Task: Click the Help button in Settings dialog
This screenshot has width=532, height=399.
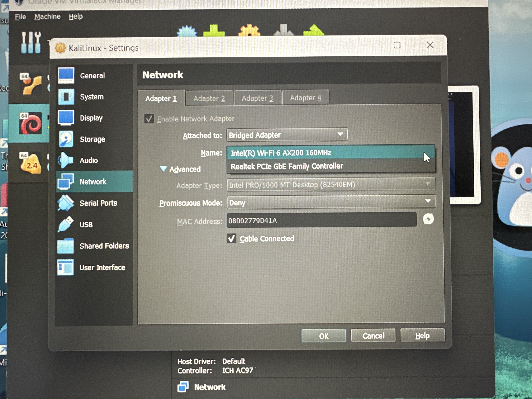Action: pos(422,335)
